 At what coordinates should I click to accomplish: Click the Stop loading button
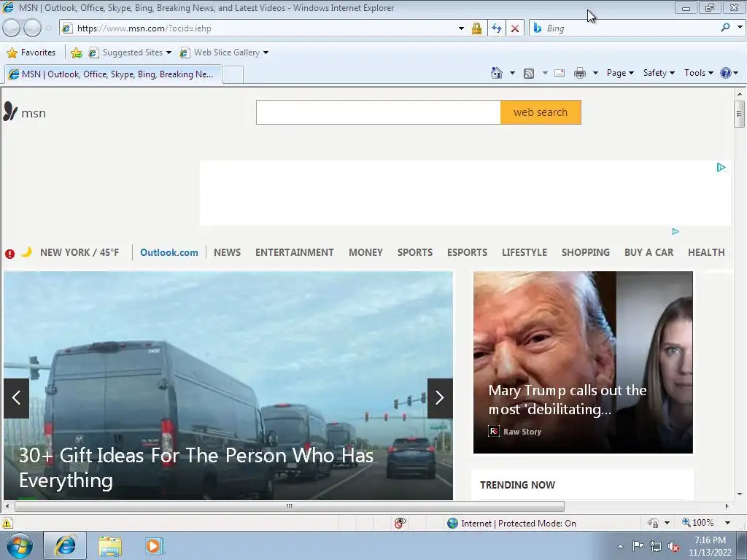(x=515, y=28)
